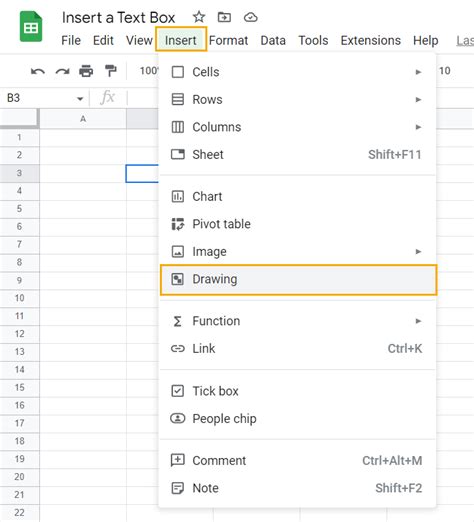Viewport: 474px width, 522px height.
Task: Select column A header
Action: click(x=83, y=119)
